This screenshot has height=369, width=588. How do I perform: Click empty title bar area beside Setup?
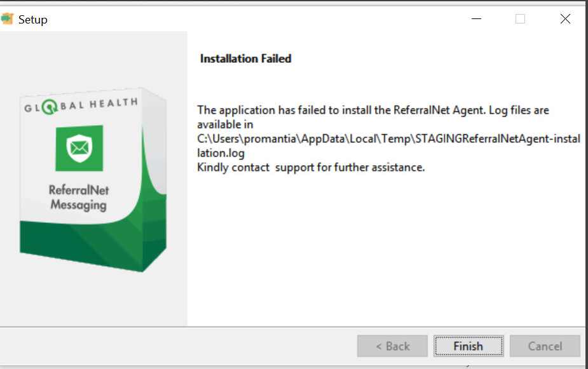coord(254,19)
